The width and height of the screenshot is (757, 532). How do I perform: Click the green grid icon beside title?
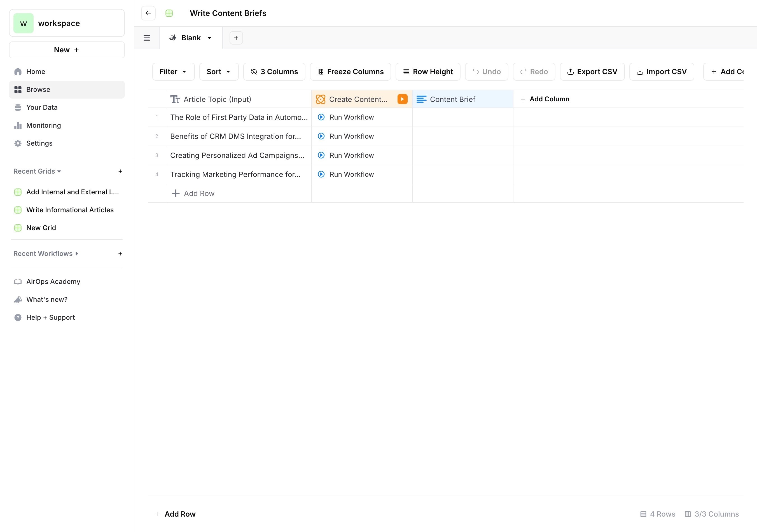click(x=169, y=13)
